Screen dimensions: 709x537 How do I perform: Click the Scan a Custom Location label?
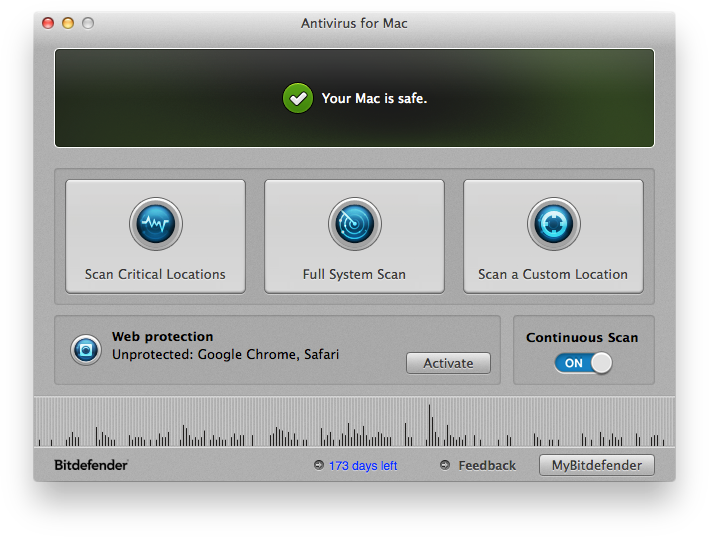[x=553, y=274]
